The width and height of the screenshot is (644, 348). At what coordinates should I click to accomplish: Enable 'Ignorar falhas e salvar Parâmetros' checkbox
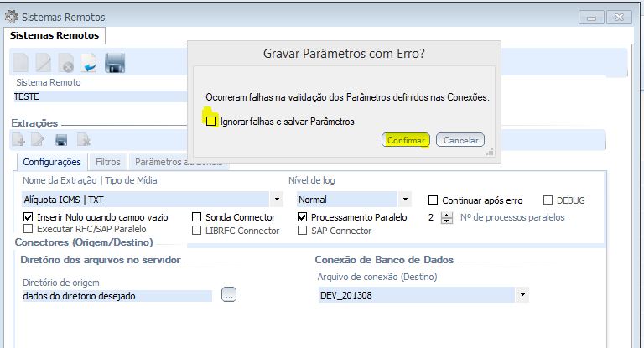211,122
